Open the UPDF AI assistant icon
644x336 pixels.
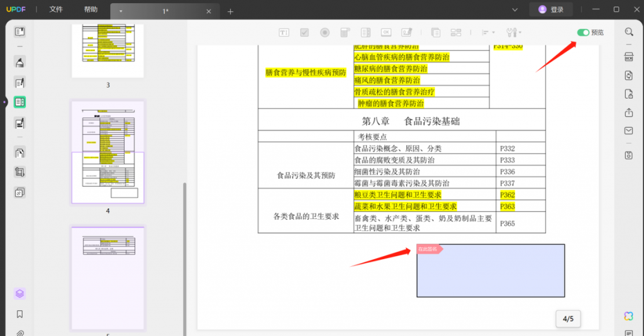629,316
